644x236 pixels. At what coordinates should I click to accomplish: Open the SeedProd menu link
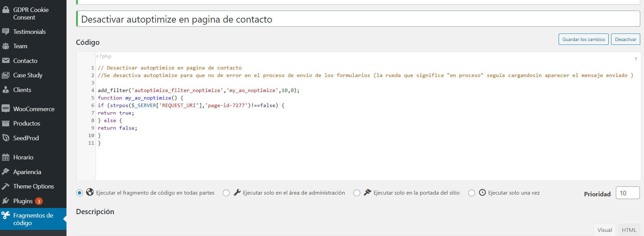pyautogui.click(x=33, y=138)
